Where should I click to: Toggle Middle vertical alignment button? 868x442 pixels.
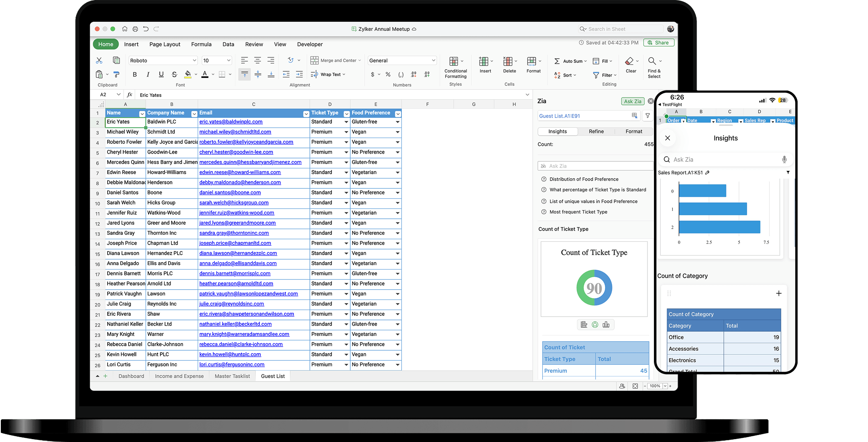pos(258,74)
